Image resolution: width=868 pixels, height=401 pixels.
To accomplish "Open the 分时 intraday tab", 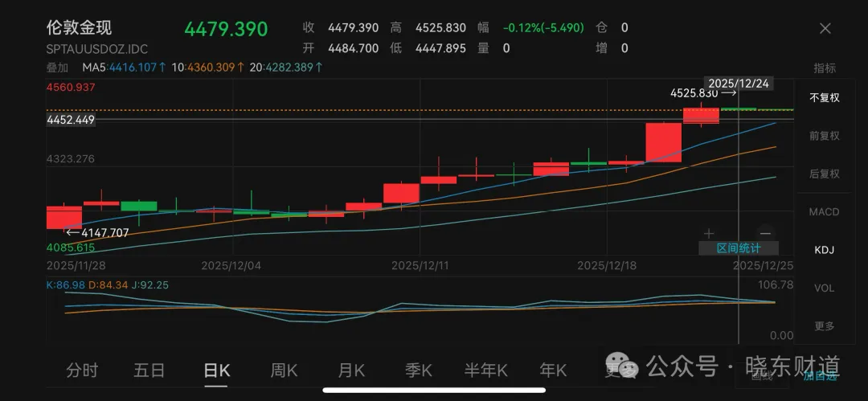I will pyautogui.click(x=82, y=370).
